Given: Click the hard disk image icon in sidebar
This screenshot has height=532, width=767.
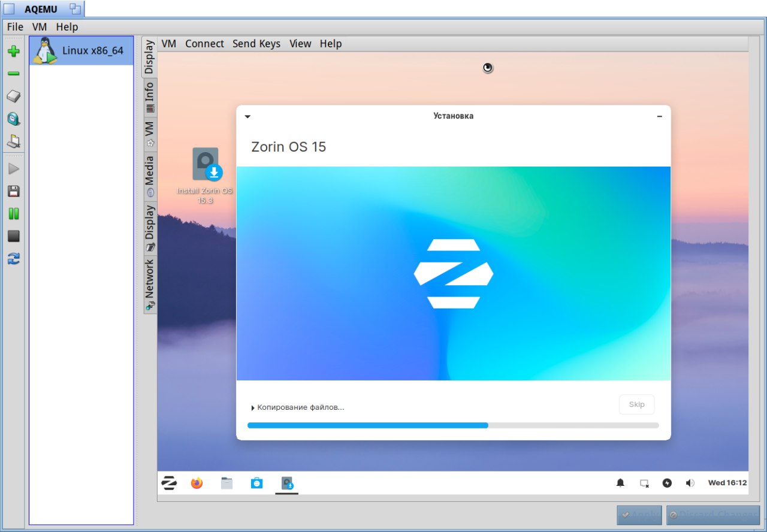Looking at the screenshot, I should point(13,96).
